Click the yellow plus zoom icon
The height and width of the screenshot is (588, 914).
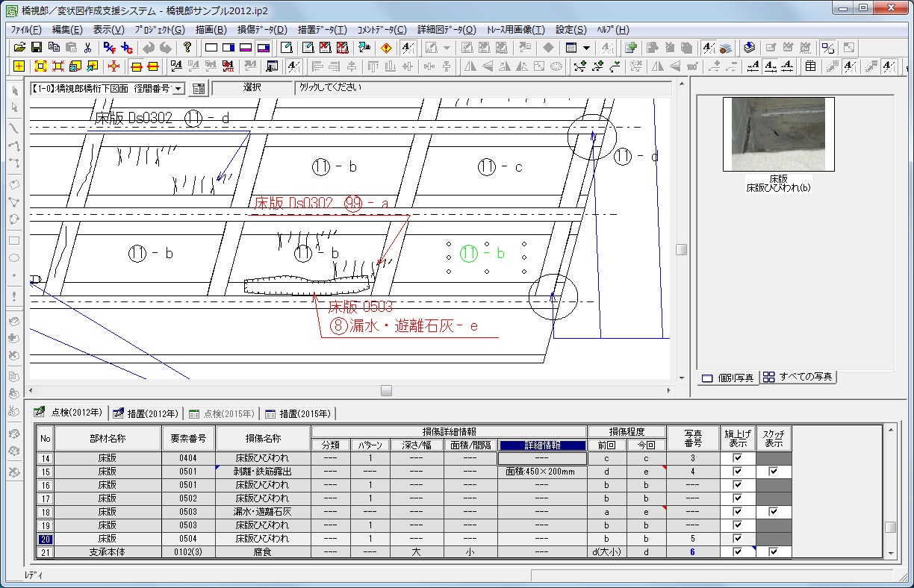(19, 66)
